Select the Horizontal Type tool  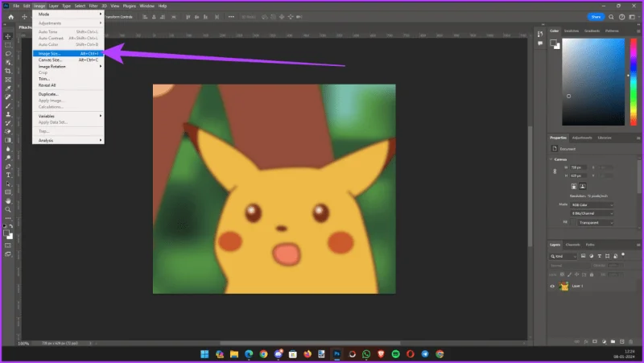[8, 175]
